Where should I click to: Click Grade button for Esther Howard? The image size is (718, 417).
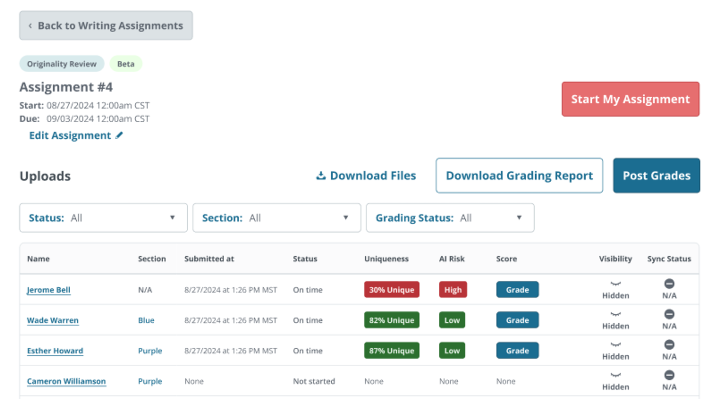pyautogui.click(x=517, y=351)
